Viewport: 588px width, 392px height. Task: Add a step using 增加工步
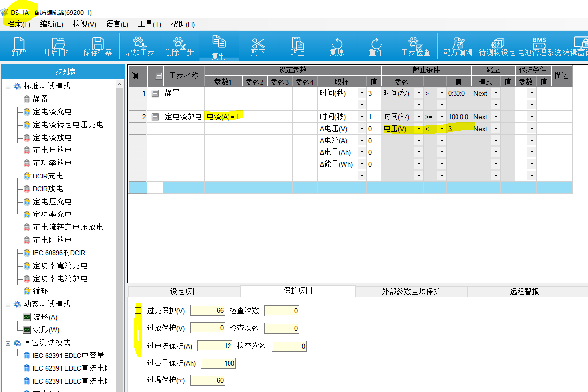139,46
